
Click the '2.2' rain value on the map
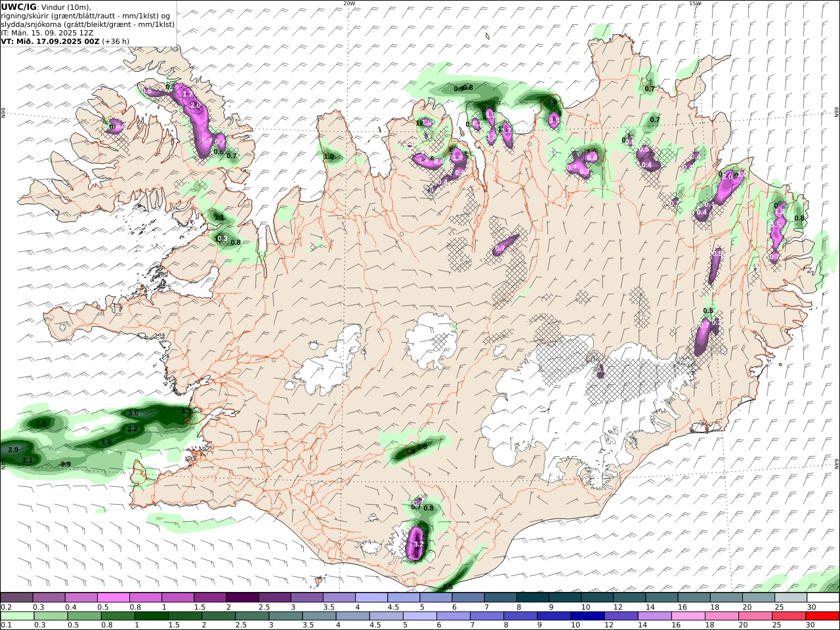(x=132, y=429)
